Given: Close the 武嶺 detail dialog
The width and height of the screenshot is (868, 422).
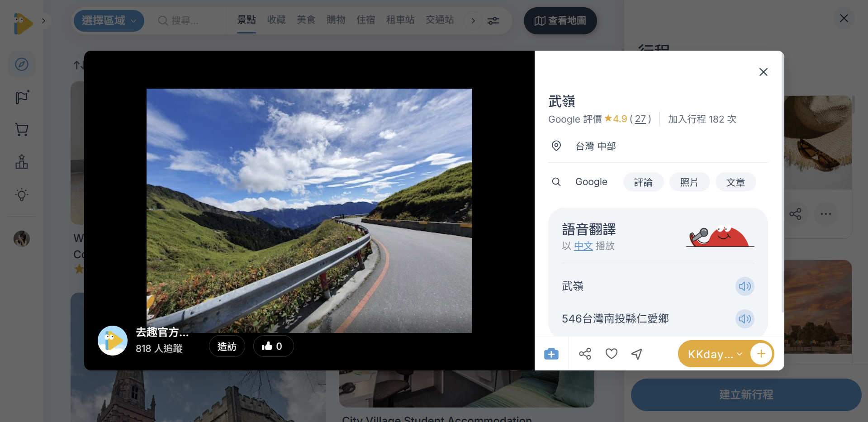Looking at the screenshot, I should [x=764, y=72].
